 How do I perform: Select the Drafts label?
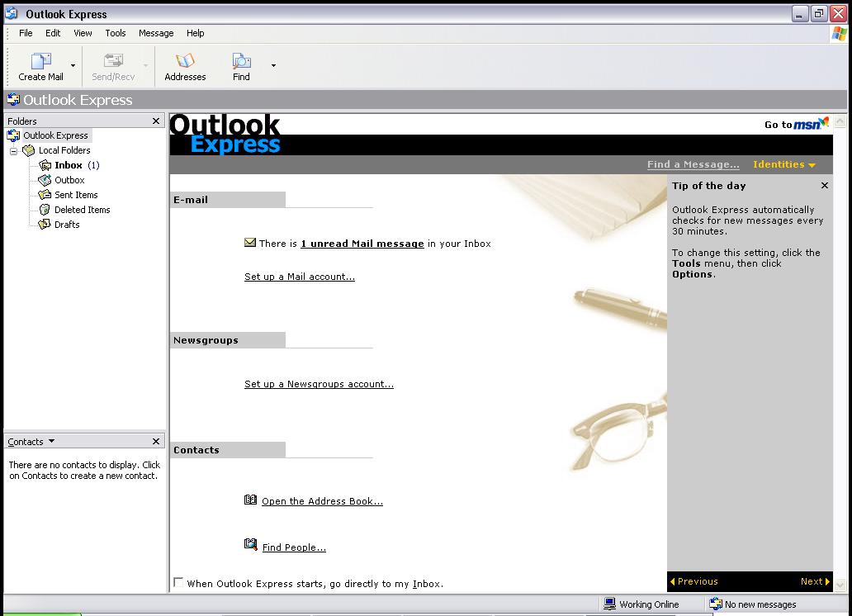[67, 224]
